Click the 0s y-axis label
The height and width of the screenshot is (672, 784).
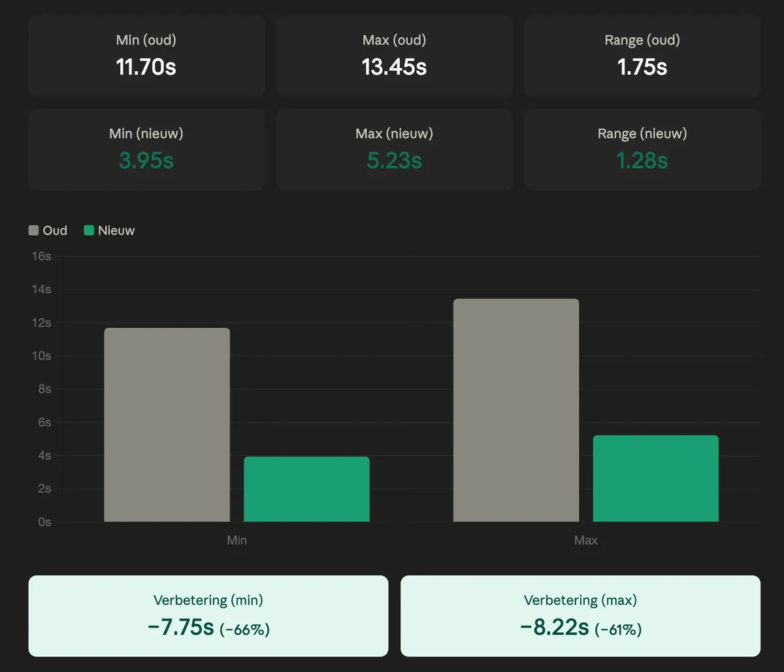click(x=44, y=522)
